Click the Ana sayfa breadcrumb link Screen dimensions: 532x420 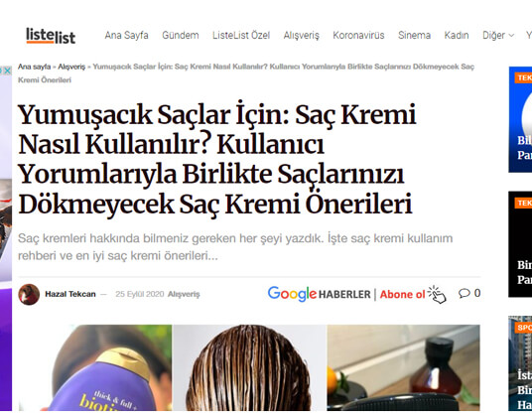(x=35, y=67)
